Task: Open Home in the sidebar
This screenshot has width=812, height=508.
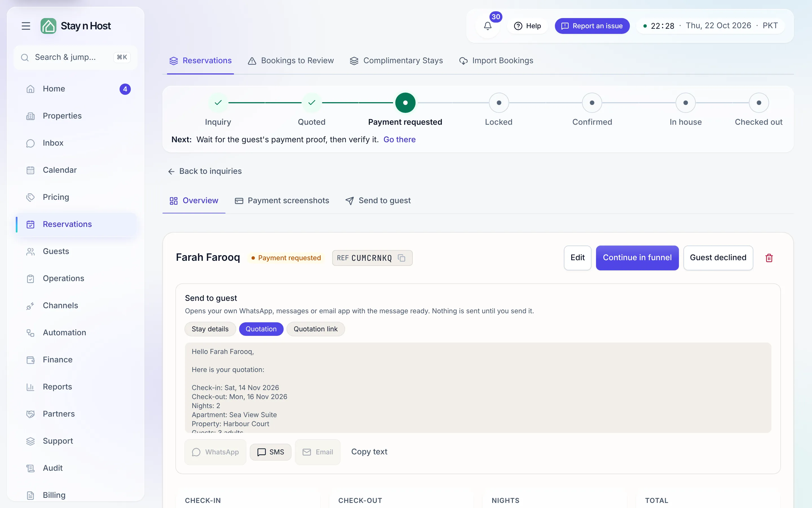Action: click(x=76, y=89)
